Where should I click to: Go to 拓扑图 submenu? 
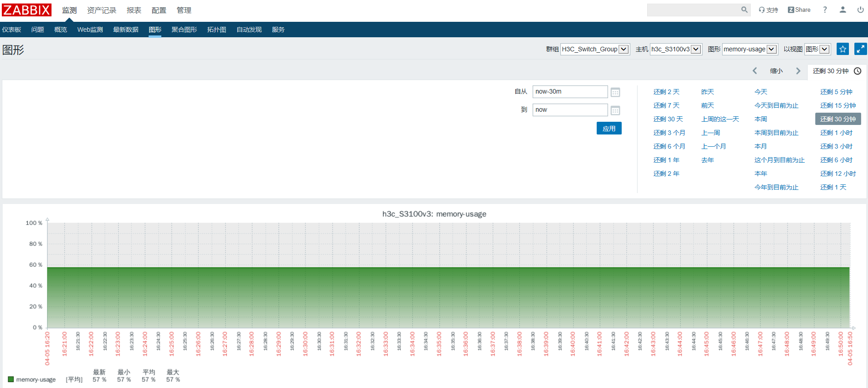pyautogui.click(x=217, y=30)
